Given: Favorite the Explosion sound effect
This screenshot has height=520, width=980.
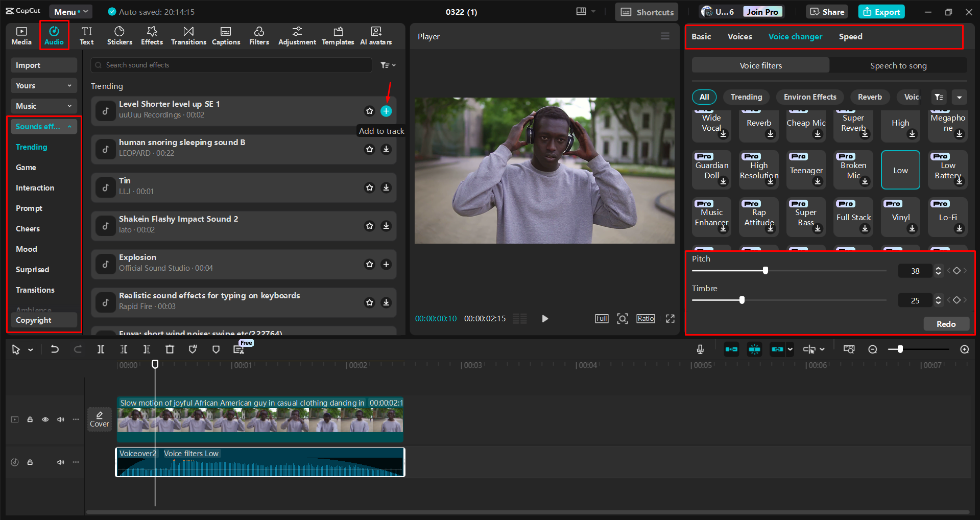Looking at the screenshot, I should click(369, 264).
